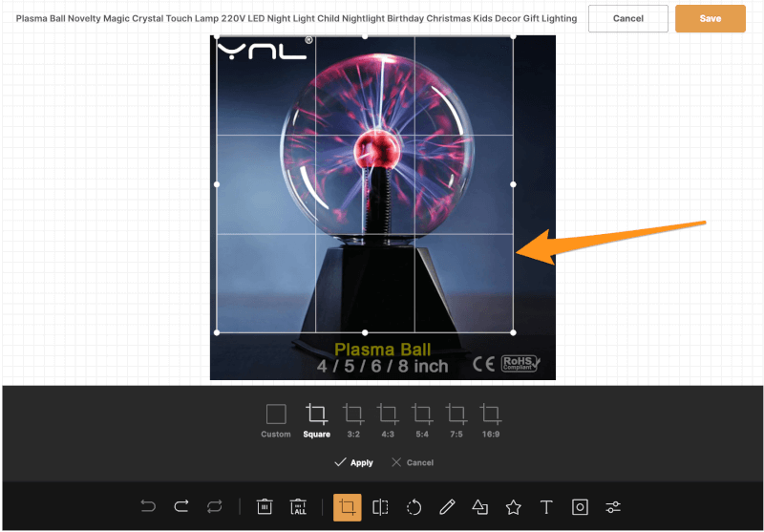Click the left-middle crop edge handle
Image resolution: width=764 pixels, height=532 pixels.
(x=217, y=184)
